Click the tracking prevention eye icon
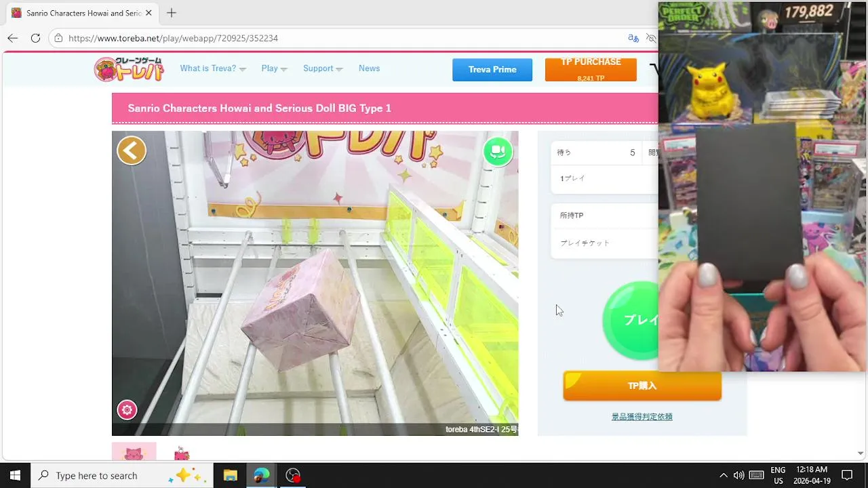 [651, 38]
